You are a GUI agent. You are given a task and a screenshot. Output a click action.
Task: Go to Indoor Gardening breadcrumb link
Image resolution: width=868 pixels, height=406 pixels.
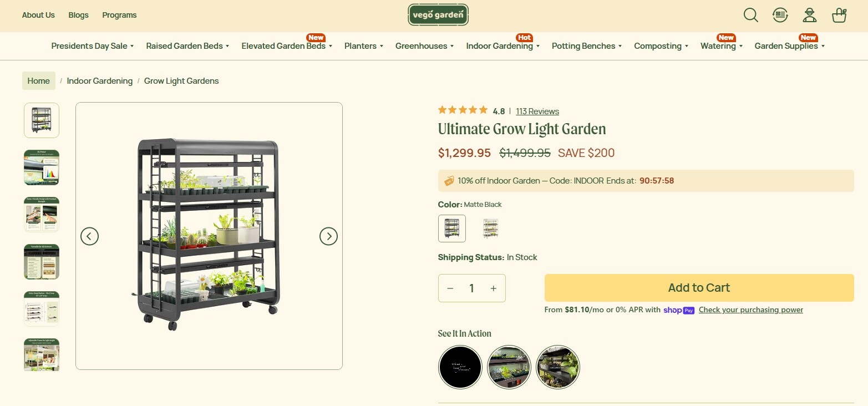tap(100, 81)
